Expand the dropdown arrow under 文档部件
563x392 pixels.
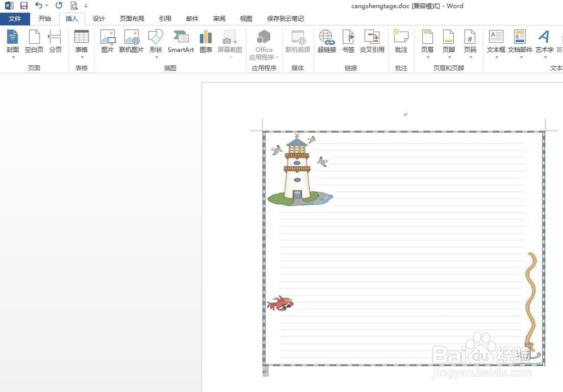521,57
